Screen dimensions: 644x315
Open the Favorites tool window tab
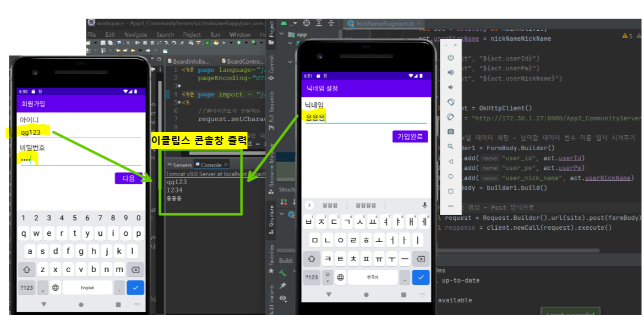point(271,259)
